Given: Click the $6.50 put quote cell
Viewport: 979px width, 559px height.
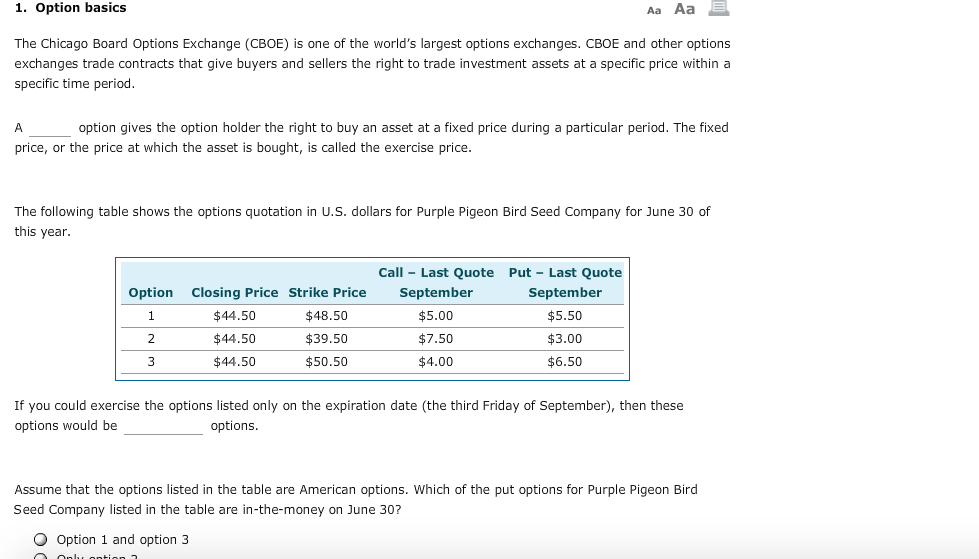Looking at the screenshot, I should pyautogui.click(x=565, y=362).
